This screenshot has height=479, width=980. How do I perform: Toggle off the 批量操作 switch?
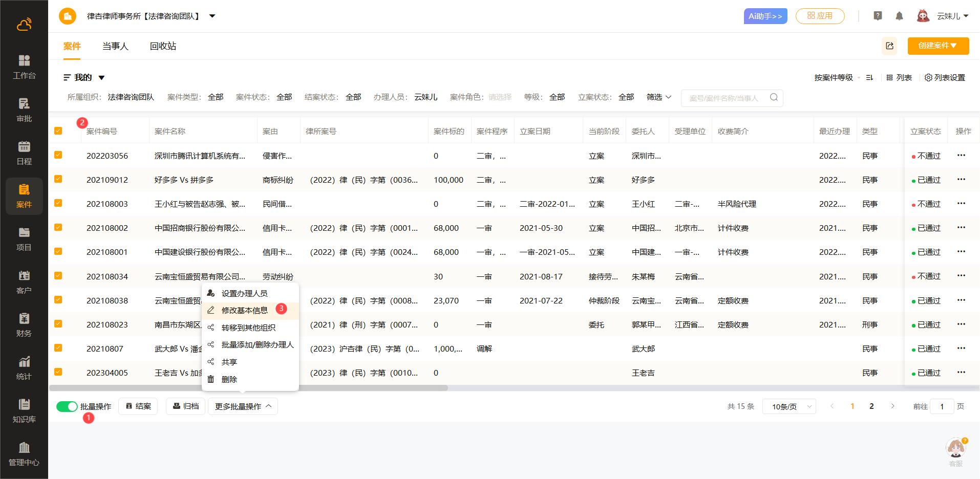(x=67, y=406)
